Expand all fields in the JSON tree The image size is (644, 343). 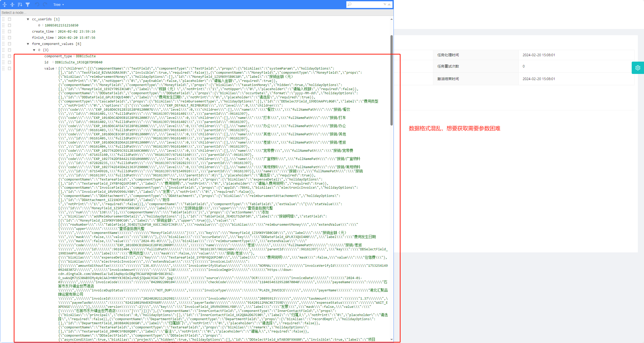[5, 5]
